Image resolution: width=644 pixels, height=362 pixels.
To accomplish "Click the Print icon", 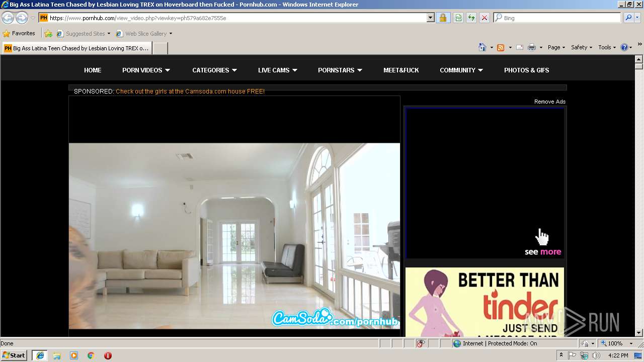I will [x=532, y=47].
